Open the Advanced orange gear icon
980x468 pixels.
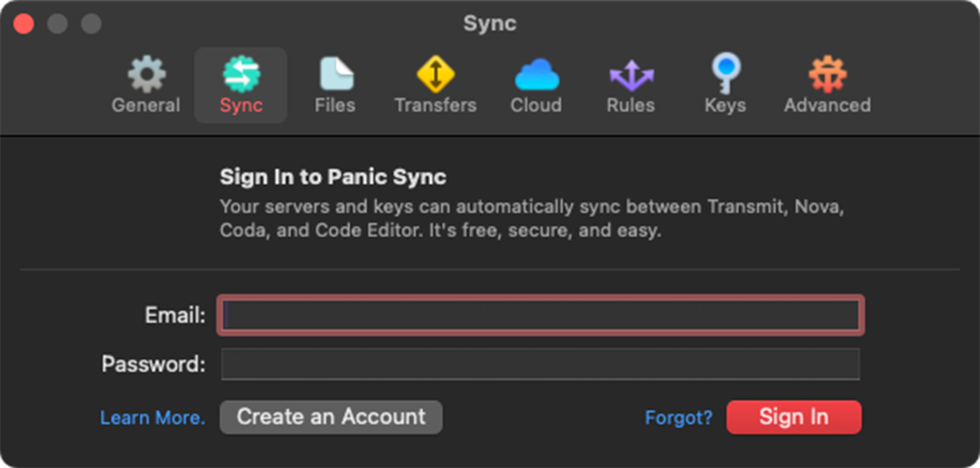click(827, 73)
